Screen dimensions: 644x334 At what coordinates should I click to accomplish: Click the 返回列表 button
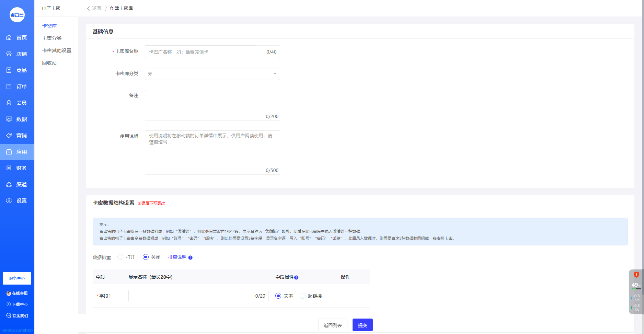point(333,325)
